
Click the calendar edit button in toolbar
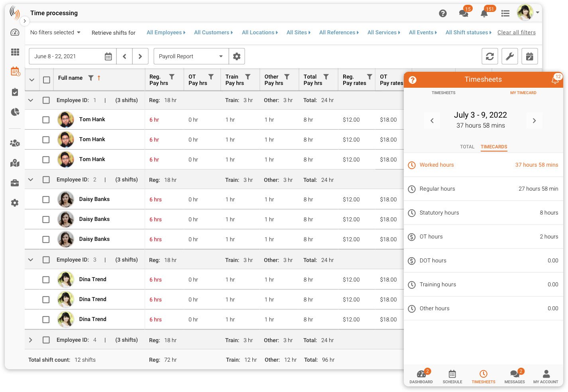coord(530,56)
